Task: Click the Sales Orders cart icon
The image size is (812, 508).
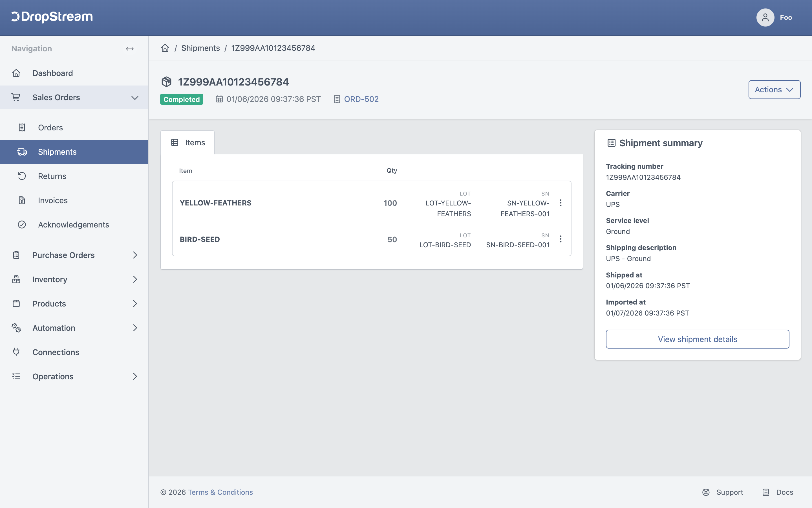Action: 16,97
